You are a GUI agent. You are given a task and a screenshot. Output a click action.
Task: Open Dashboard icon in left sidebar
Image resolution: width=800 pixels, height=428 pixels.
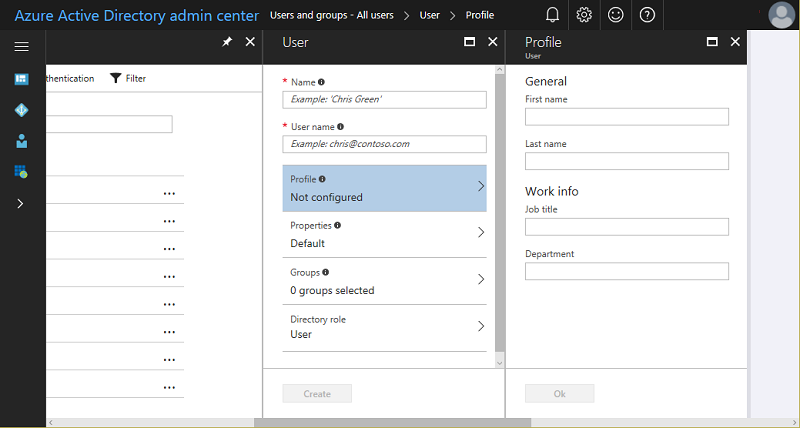click(21, 79)
